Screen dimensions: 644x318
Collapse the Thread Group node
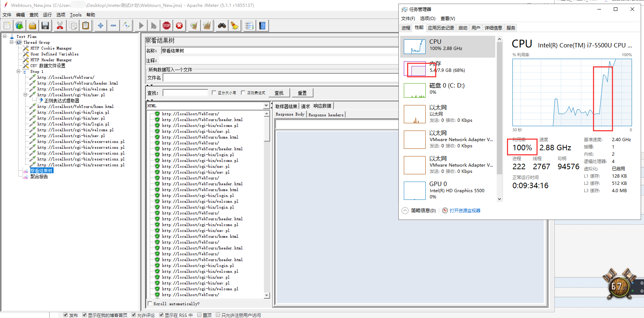12,42
